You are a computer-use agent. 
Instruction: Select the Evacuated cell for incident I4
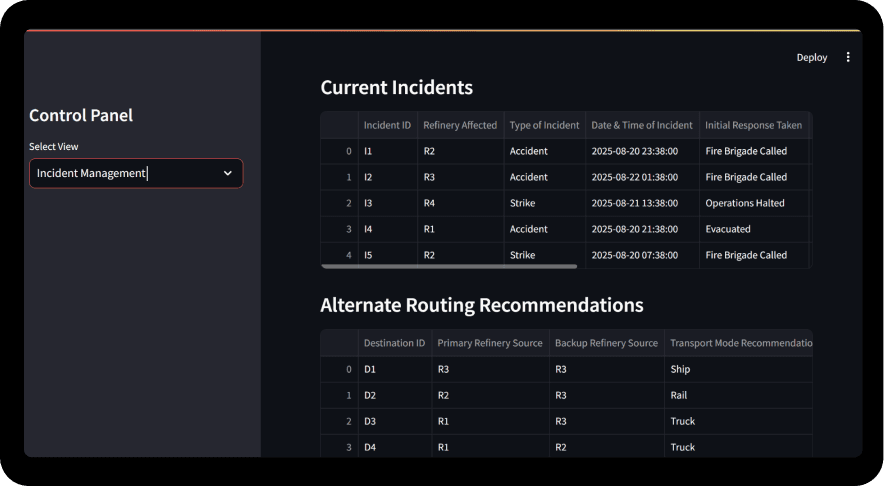728,229
